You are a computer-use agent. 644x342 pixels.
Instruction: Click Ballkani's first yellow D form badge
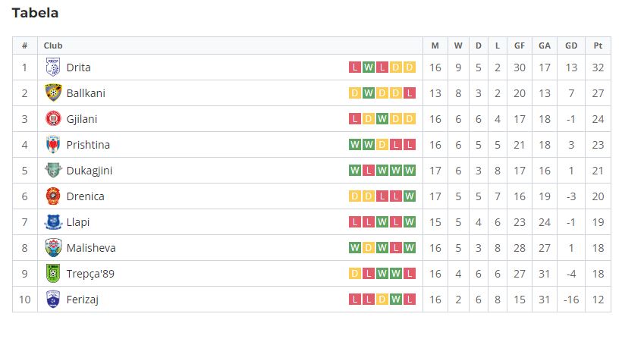(x=355, y=93)
